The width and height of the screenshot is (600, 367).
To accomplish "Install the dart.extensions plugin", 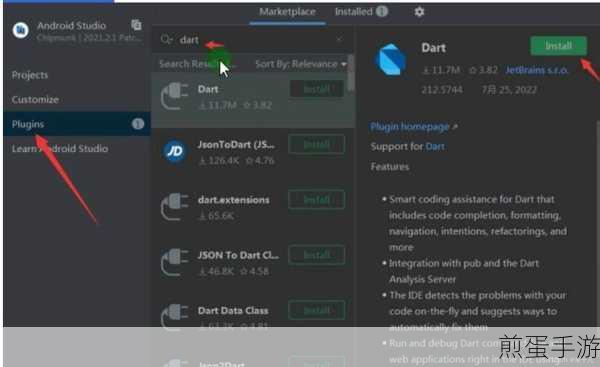I will coord(316,200).
